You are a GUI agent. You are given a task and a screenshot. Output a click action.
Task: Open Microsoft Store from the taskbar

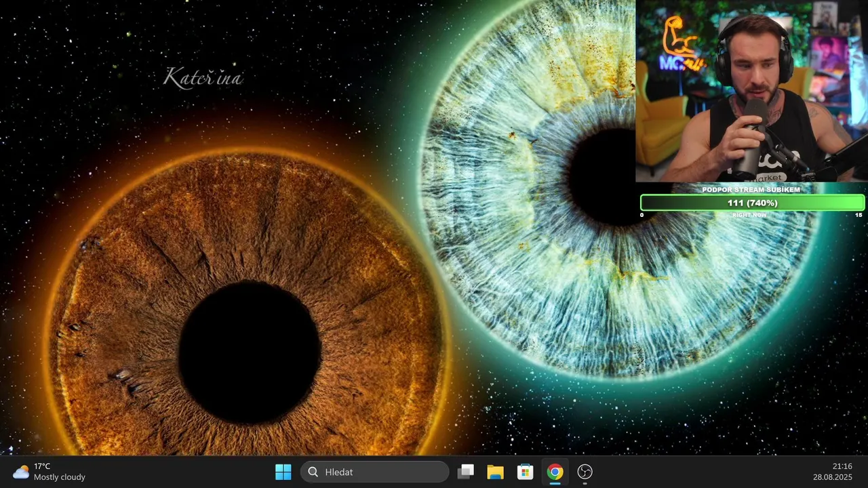click(525, 472)
